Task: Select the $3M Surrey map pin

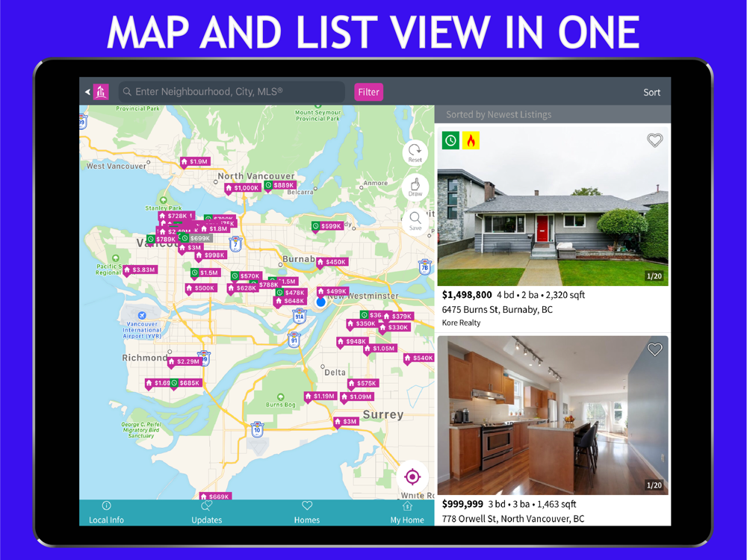Action: click(x=347, y=421)
